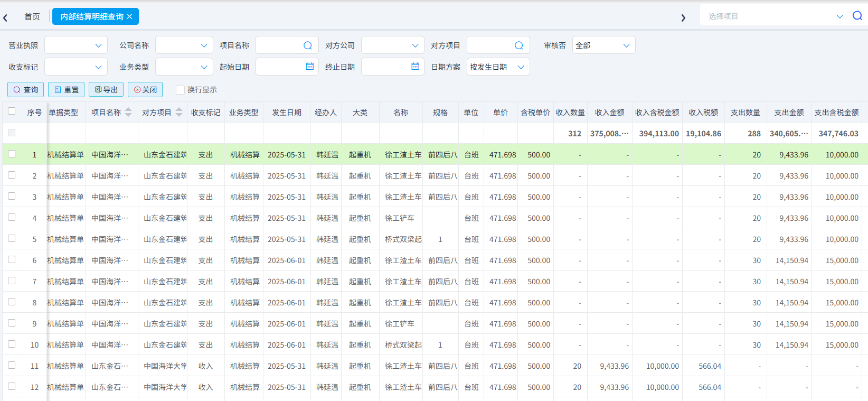The image size is (868, 401).
Task: Expand the 选择项目 dropdown at top
Action: 839,16
